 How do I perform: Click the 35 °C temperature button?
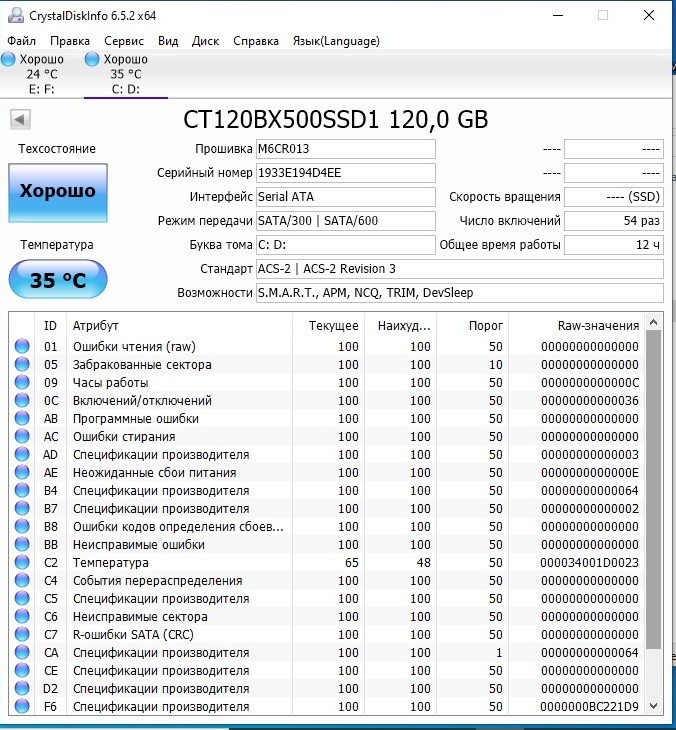tap(58, 279)
